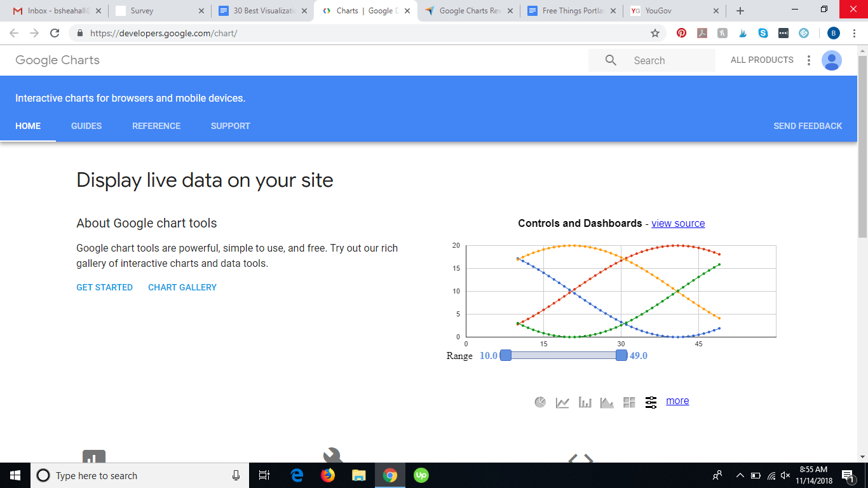Switch to the YouGov tab

pyautogui.click(x=674, y=11)
